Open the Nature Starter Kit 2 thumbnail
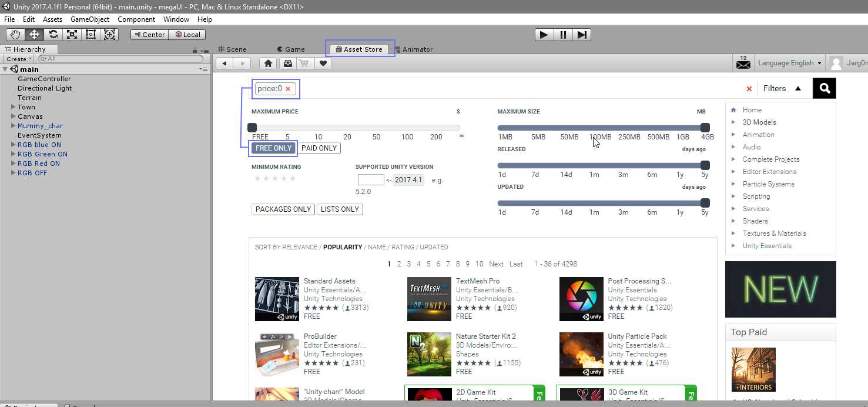The width and height of the screenshot is (868, 407). tap(429, 354)
